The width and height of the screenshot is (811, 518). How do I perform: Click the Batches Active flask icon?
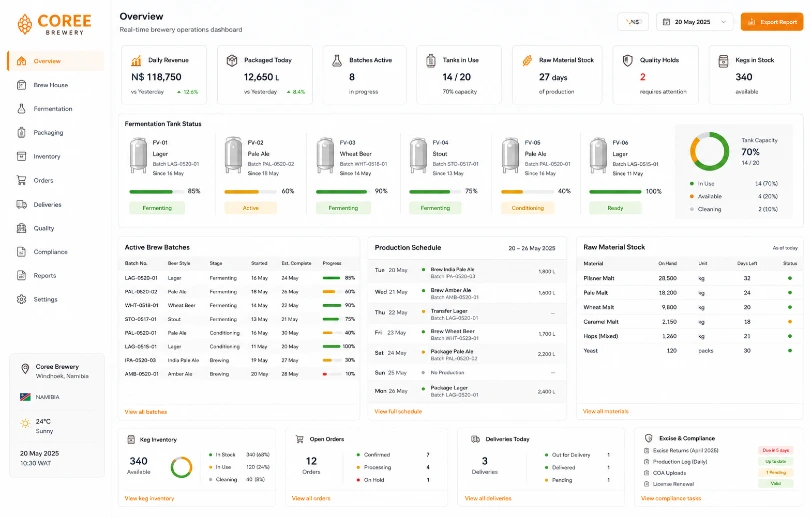coord(337,60)
